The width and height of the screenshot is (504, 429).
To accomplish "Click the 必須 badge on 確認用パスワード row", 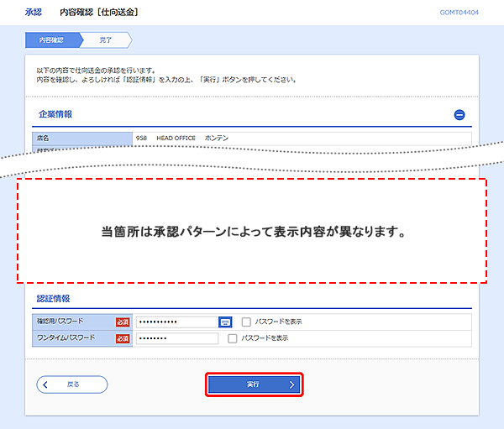I will (x=123, y=322).
